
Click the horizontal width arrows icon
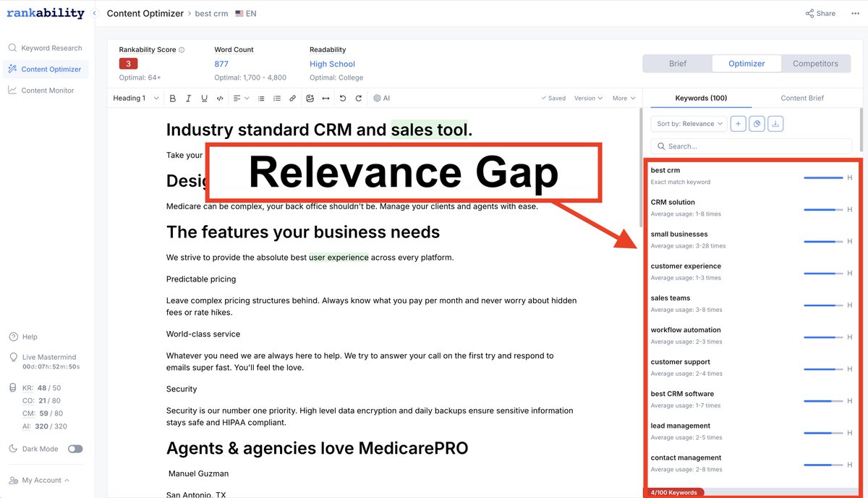326,98
